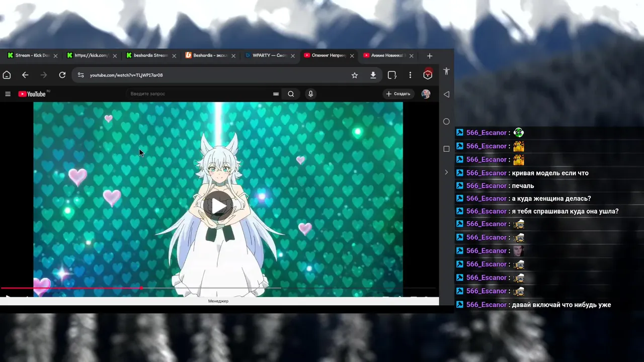Tap the triangle back navigation button
The image size is (644, 362).
(446, 95)
